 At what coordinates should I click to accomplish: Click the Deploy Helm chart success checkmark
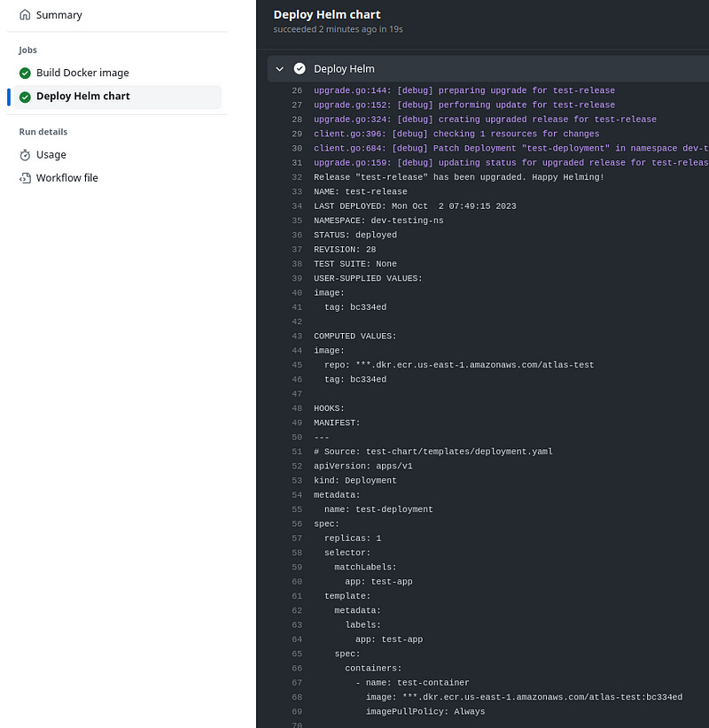pos(25,97)
